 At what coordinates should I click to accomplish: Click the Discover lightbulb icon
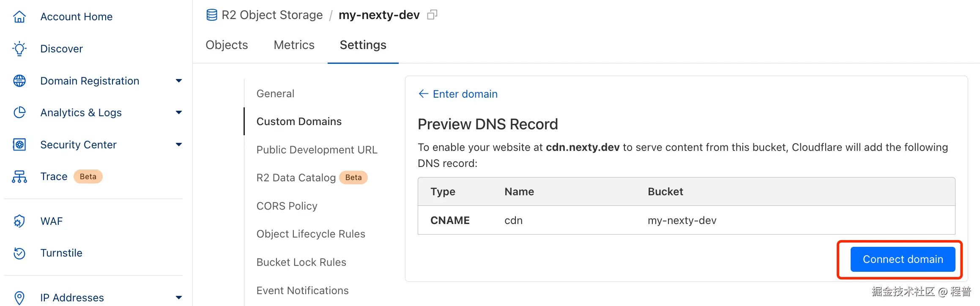coord(19,49)
